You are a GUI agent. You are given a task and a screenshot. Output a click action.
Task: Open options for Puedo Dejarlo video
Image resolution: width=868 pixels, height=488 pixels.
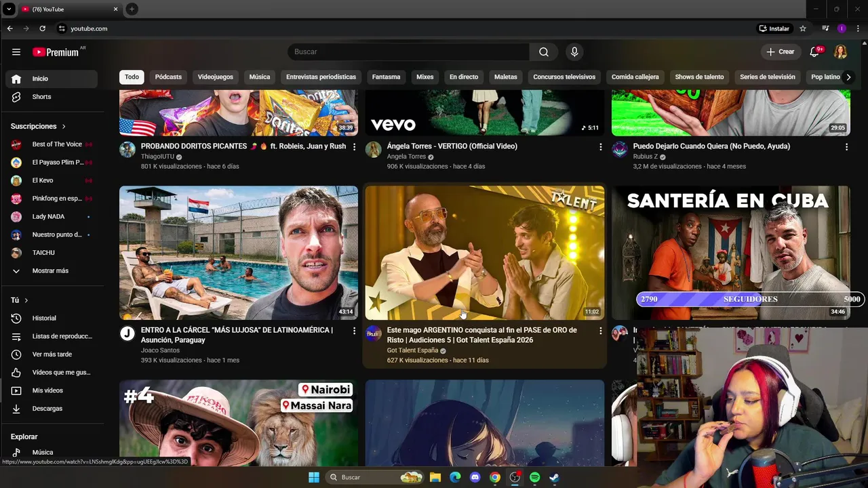[x=846, y=147]
